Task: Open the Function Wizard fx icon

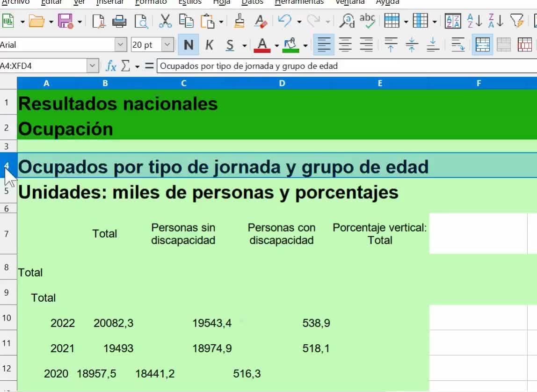Action: click(111, 66)
